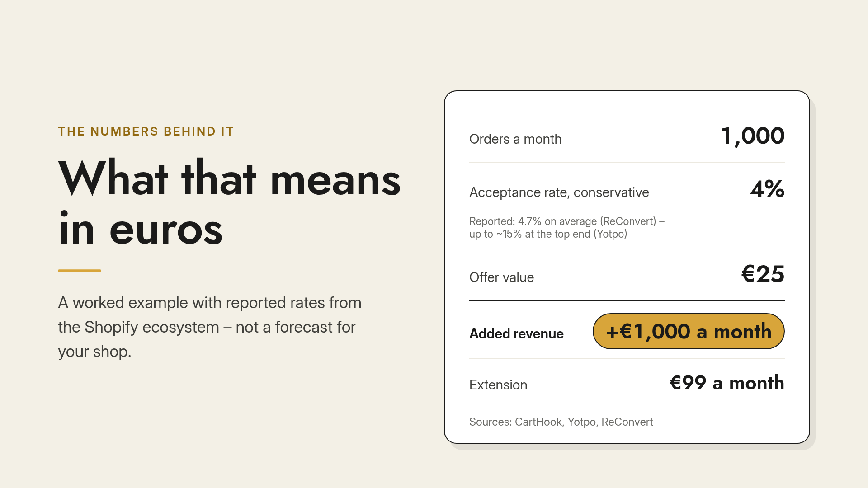
Task: Select the '€25' offer value
Action: pyautogui.click(x=763, y=274)
